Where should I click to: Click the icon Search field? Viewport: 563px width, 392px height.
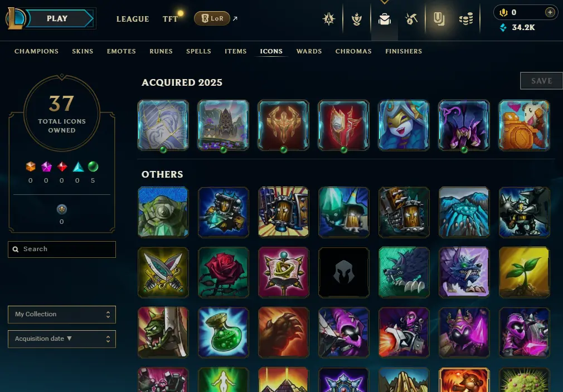coord(62,249)
